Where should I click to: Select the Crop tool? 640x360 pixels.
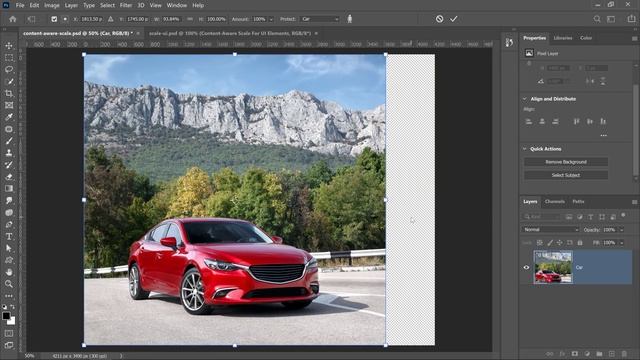click(9, 93)
